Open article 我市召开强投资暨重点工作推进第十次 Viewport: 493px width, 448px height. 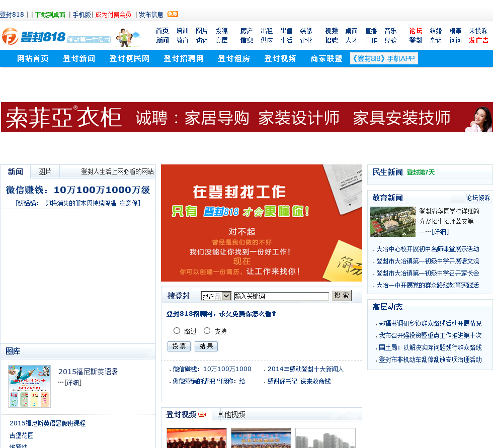[x=430, y=335]
